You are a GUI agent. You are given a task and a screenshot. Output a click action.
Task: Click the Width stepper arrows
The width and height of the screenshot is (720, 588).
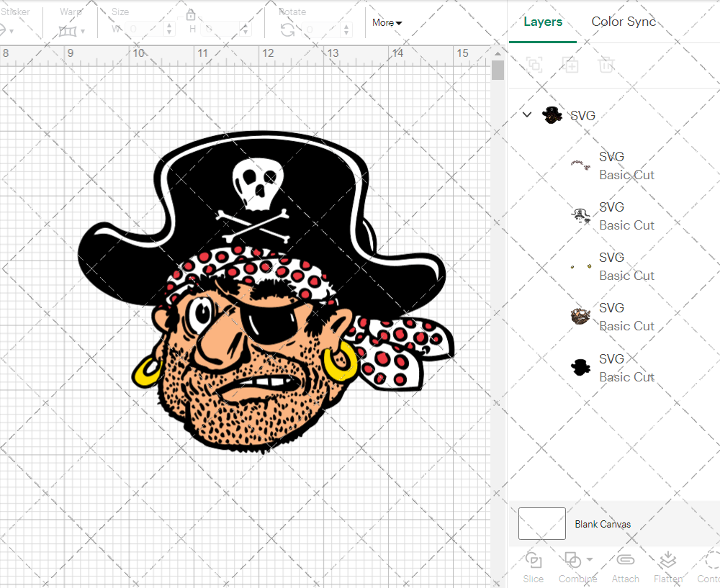tap(169, 30)
